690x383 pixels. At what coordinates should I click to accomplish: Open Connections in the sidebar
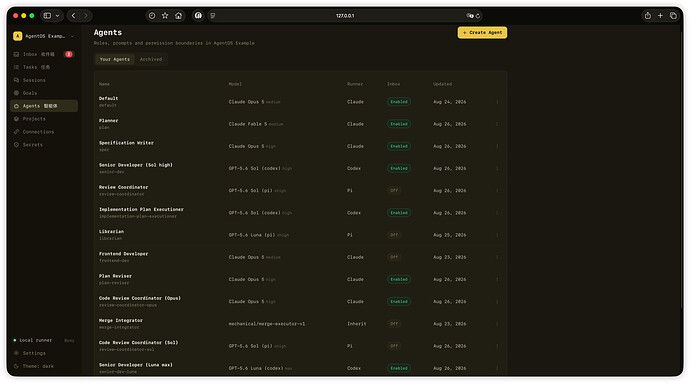pos(44,132)
